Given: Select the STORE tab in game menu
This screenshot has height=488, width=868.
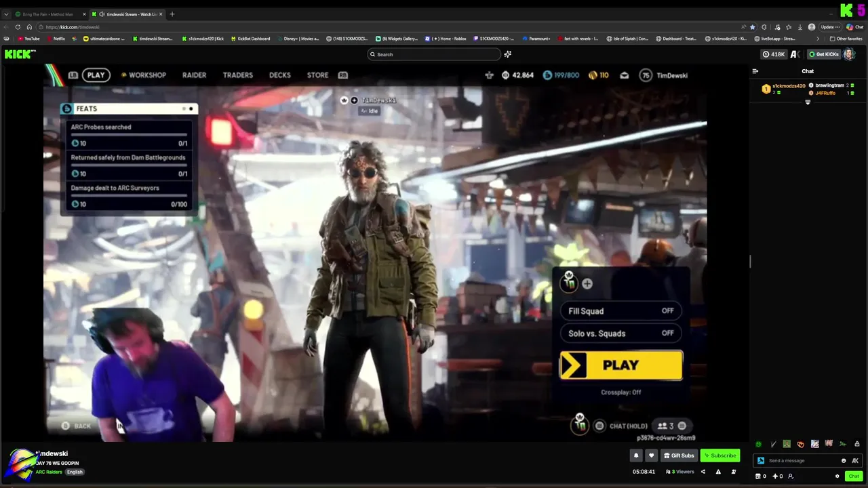Looking at the screenshot, I should pos(317,75).
